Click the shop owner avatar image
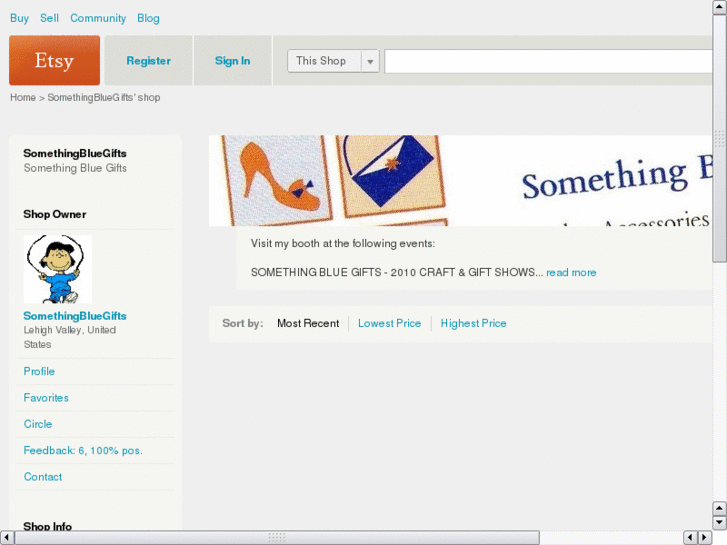 57,269
